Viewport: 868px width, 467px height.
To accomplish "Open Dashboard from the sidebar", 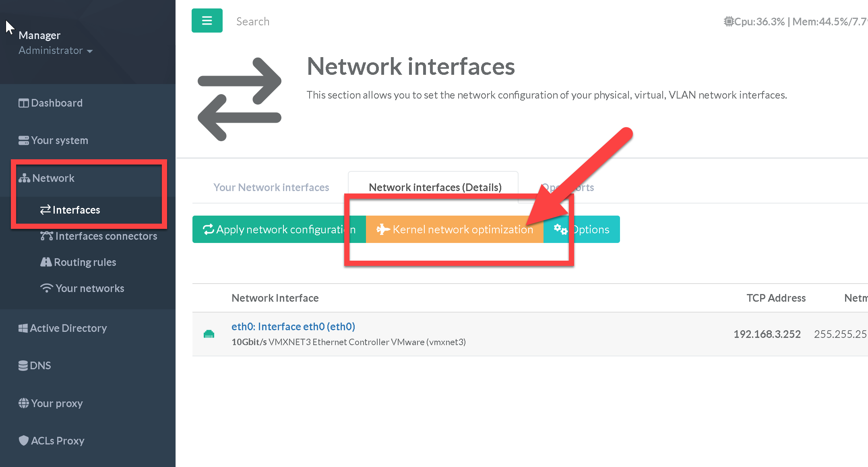I will point(50,103).
